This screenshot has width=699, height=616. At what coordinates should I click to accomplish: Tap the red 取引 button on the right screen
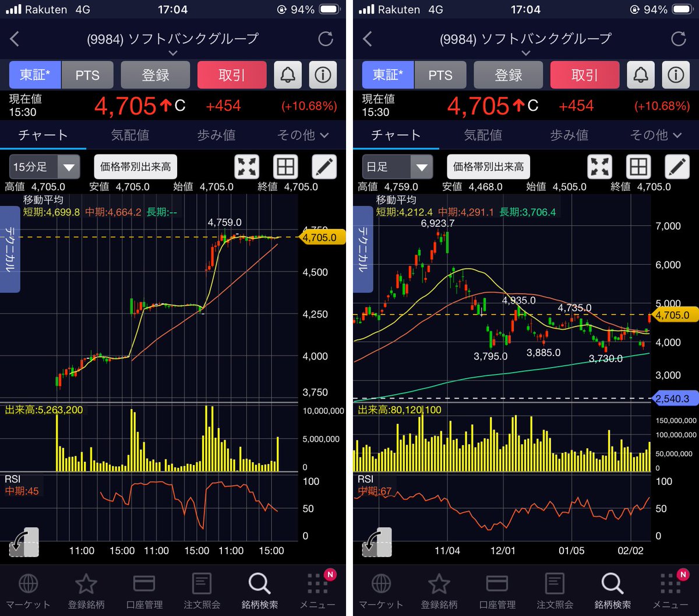coord(585,75)
